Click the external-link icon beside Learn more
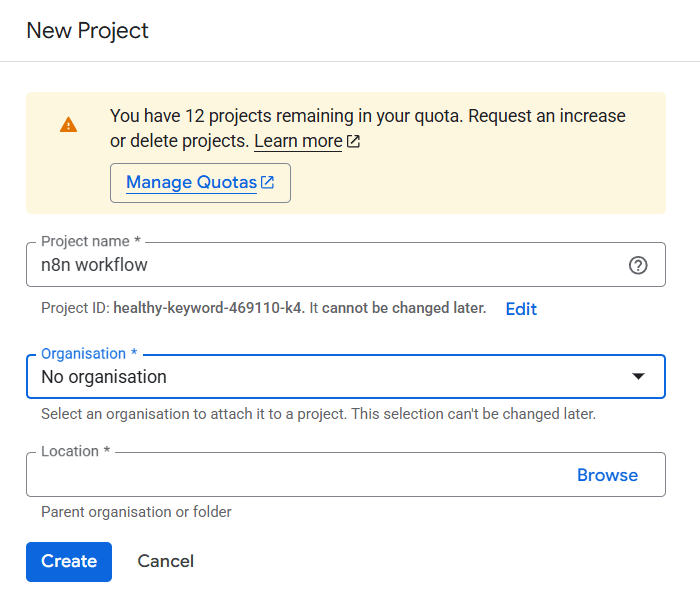The height and width of the screenshot is (615, 700). tap(353, 142)
